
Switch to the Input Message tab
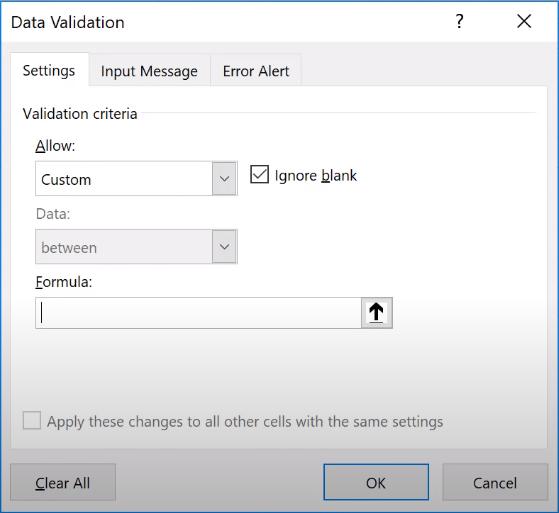(x=149, y=71)
